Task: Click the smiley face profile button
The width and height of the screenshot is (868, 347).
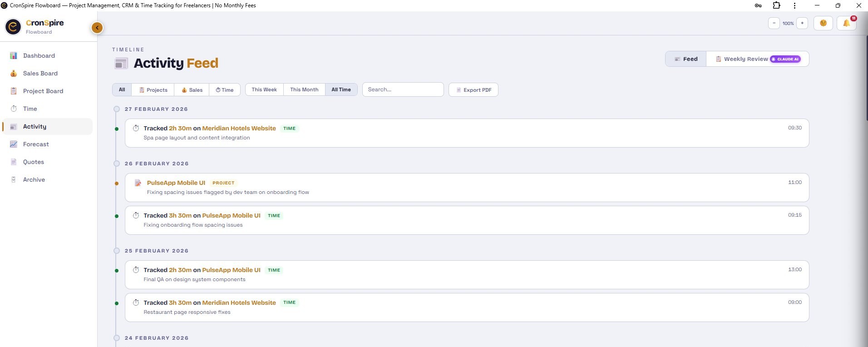Action: pos(823,23)
